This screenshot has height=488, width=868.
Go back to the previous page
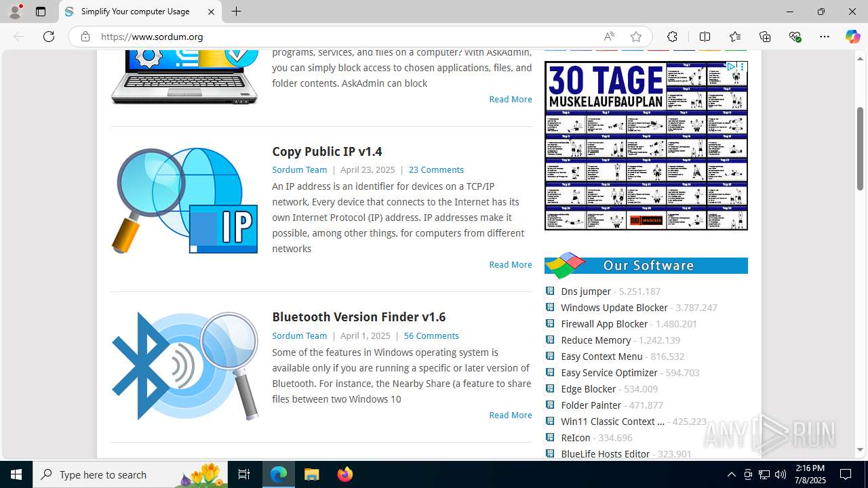(x=19, y=37)
